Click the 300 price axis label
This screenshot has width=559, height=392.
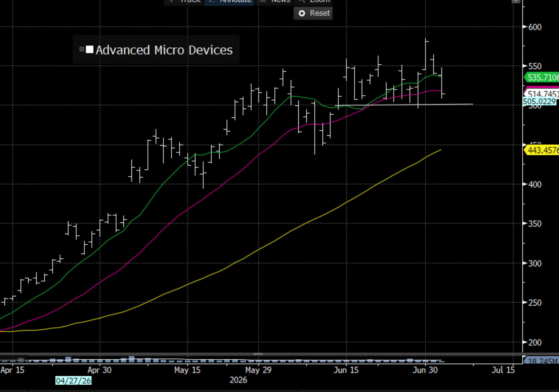coord(535,263)
